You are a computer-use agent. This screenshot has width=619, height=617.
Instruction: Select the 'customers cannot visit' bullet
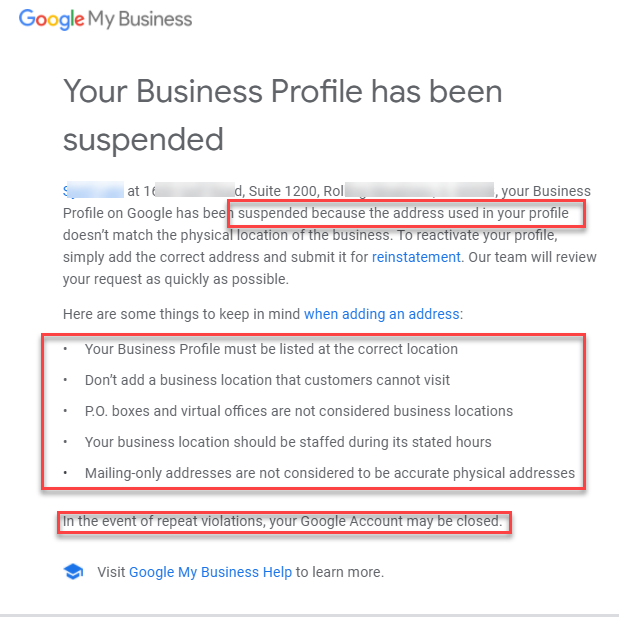267,380
